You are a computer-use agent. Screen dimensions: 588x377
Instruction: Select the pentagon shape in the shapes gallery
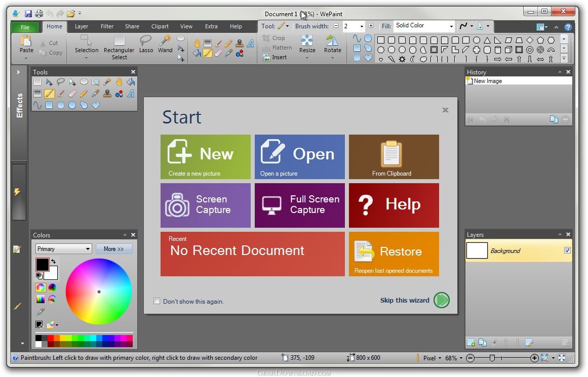click(x=540, y=40)
